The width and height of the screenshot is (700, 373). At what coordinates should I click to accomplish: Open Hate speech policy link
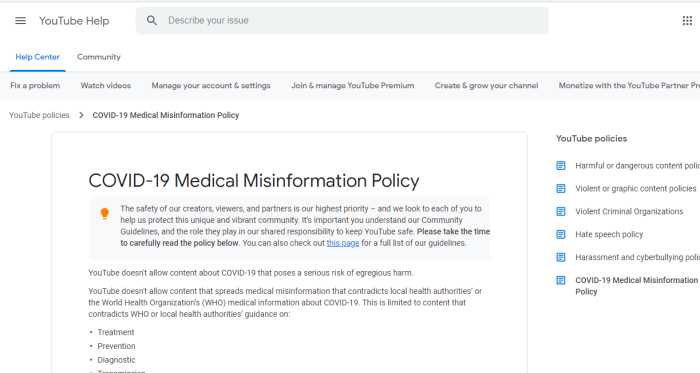click(x=609, y=234)
